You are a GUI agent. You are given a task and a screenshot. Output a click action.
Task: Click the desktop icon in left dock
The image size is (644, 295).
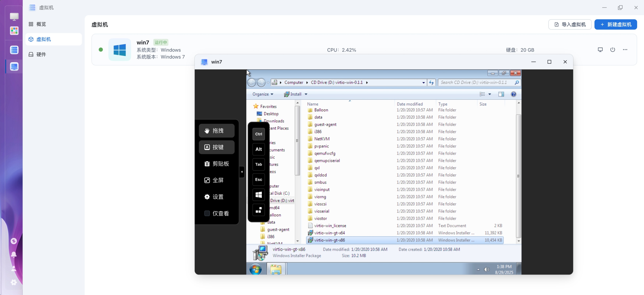[14, 17]
